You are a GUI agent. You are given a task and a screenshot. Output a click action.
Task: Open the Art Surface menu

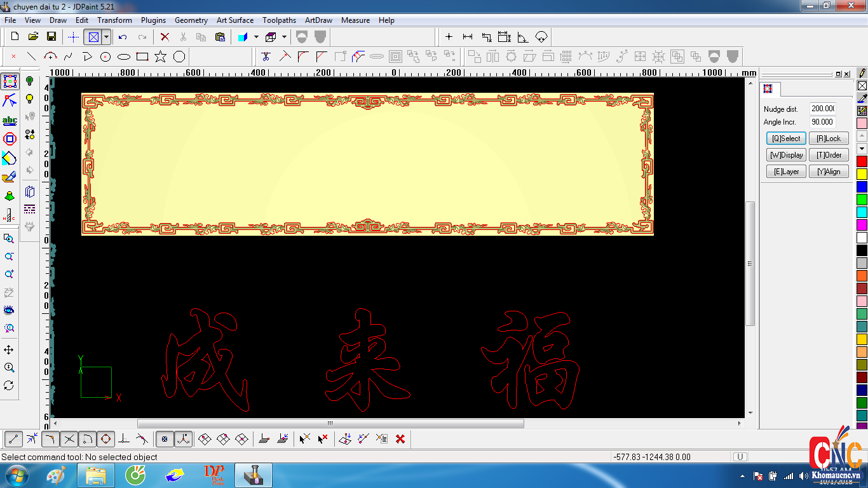tap(234, 20)
